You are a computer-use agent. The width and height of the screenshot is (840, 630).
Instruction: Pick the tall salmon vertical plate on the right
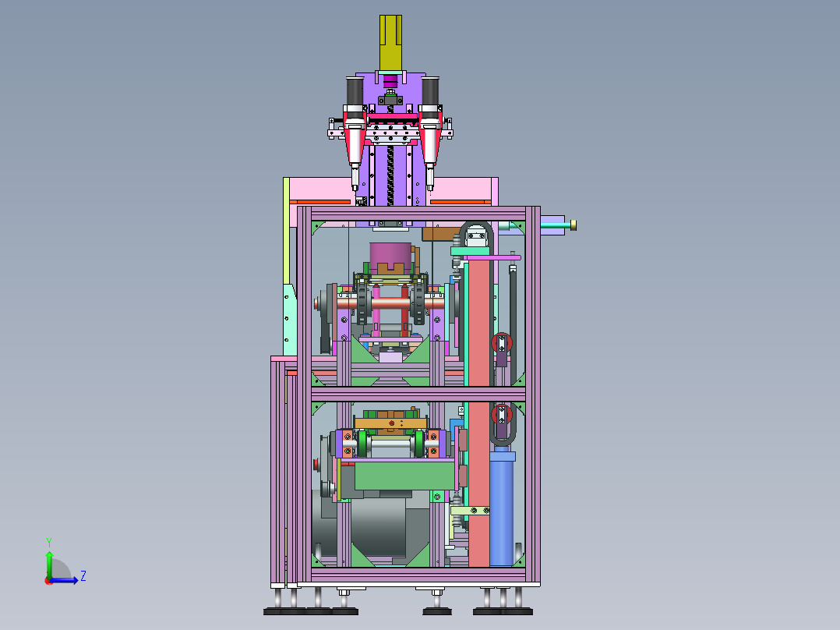tap(479, 412)
